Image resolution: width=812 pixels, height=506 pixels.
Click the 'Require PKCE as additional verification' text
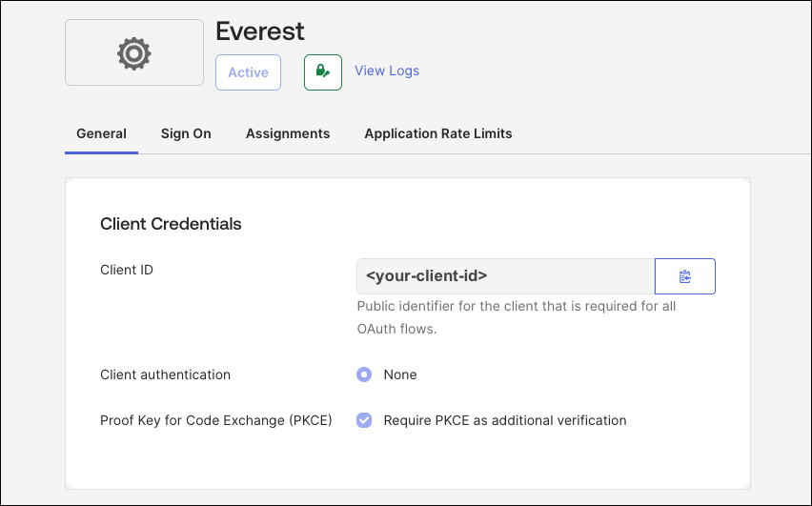(505, 420)
